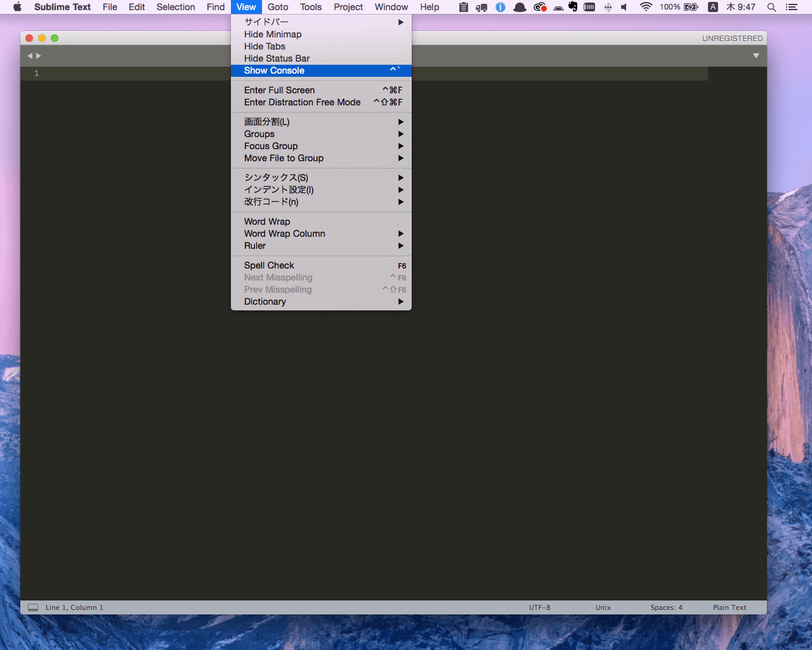Image resolution: width=812 pixels, height=650 pixels.
Task: Expand the サイドバー submenu
Action: (x=321, y=22)
